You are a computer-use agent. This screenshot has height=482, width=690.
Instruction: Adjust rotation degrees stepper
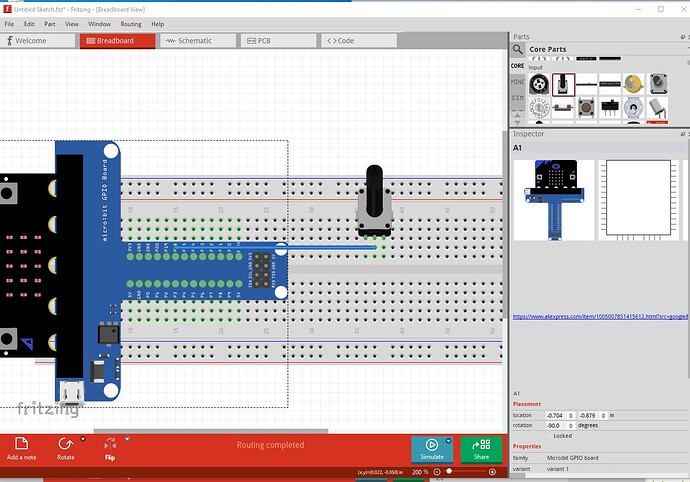tap(571, 426)
